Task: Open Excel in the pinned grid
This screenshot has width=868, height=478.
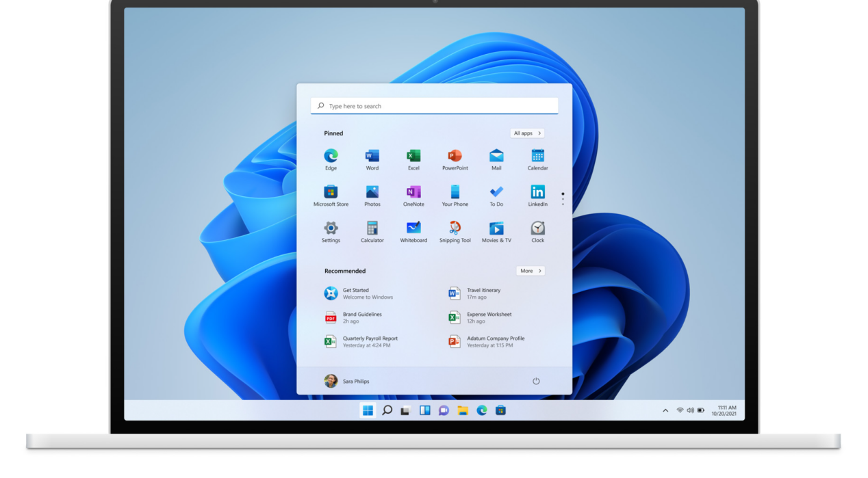Action: tap(413, 159)
